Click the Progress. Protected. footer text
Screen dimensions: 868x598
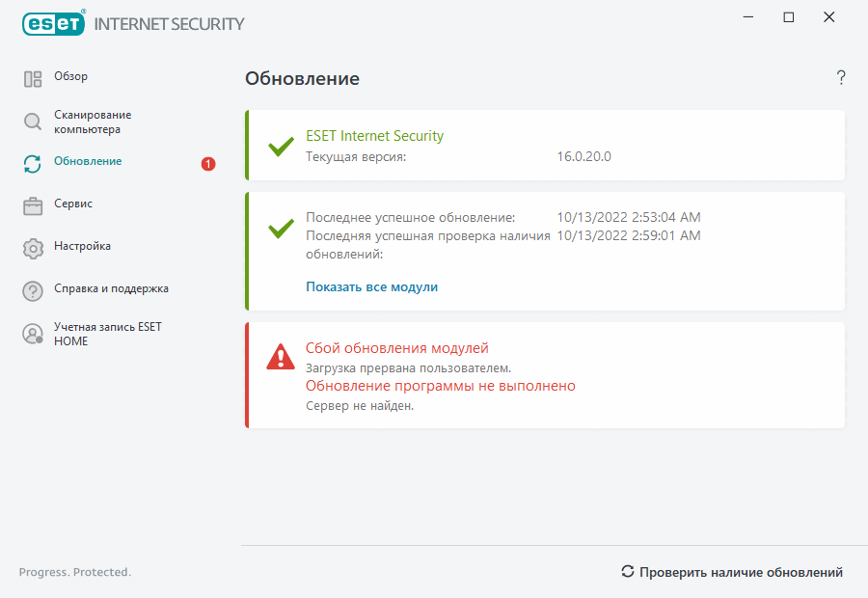tap(75, 572)
